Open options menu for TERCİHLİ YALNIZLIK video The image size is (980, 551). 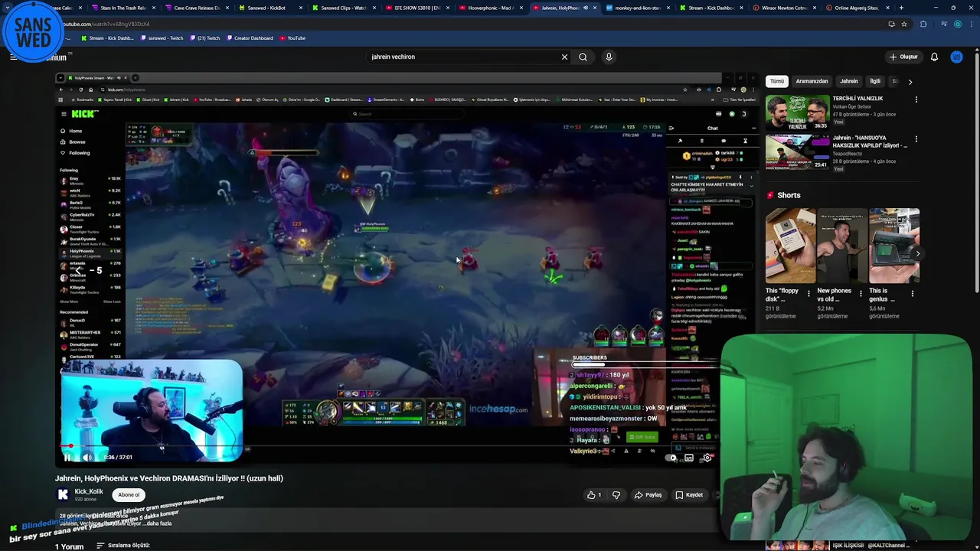[x=916, y=99]
